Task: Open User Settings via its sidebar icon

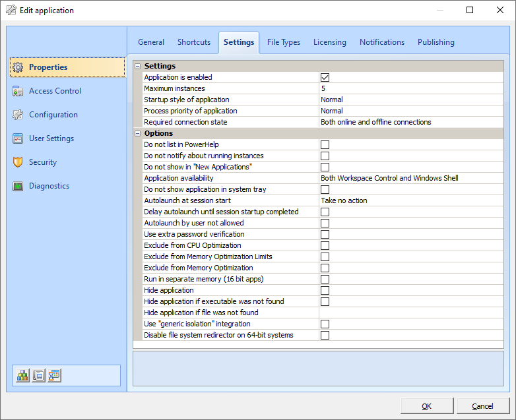Action: point(18,138)
